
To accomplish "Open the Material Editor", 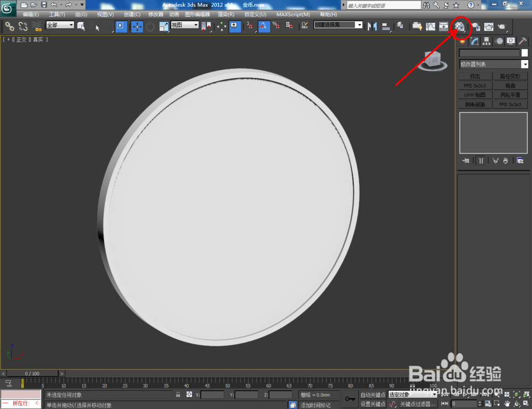I will 460,27.
